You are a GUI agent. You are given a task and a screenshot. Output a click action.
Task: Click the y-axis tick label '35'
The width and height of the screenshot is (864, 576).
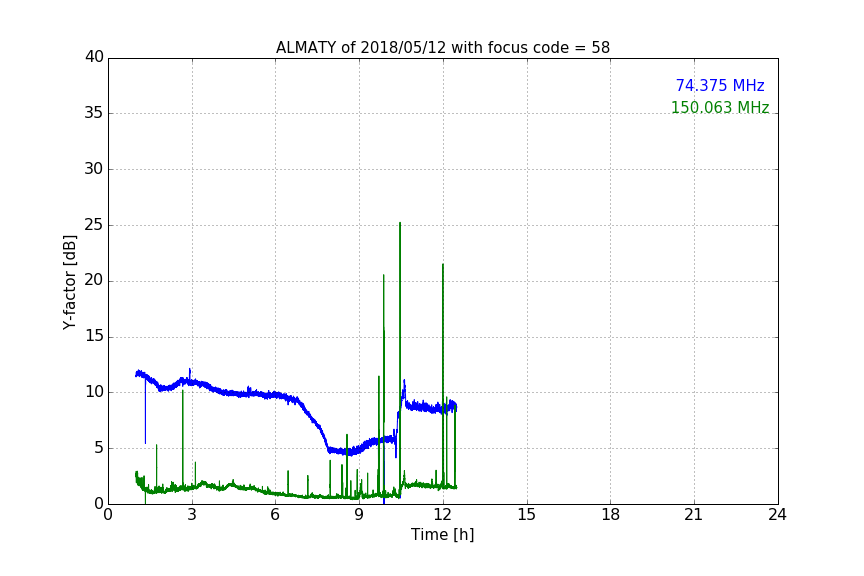[94, 113]
